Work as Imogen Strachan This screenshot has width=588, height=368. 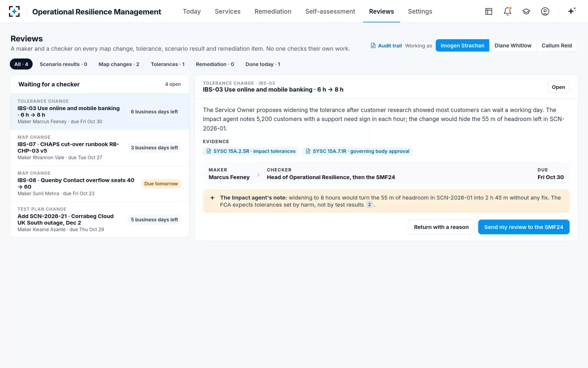point(462,45)
